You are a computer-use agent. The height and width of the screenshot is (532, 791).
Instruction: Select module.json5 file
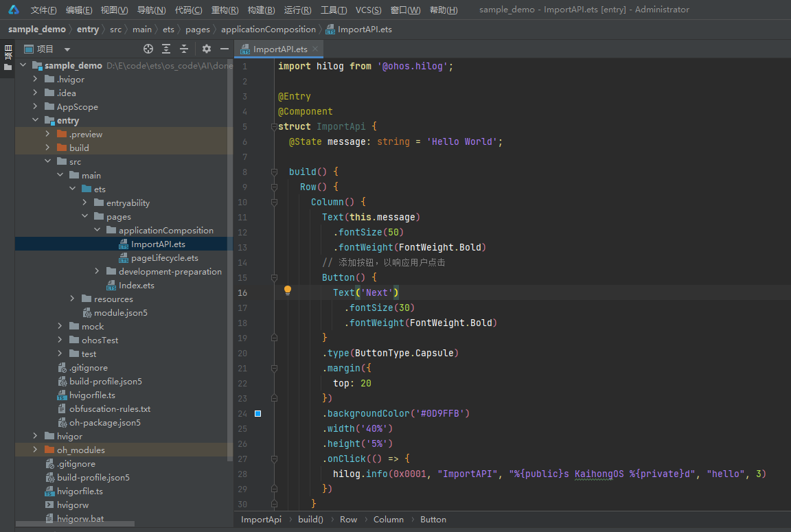[x=121, y=312]
